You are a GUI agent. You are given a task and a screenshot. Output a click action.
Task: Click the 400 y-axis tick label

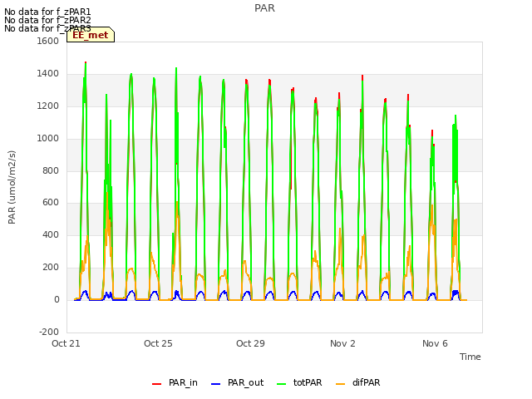coord(51,234)
